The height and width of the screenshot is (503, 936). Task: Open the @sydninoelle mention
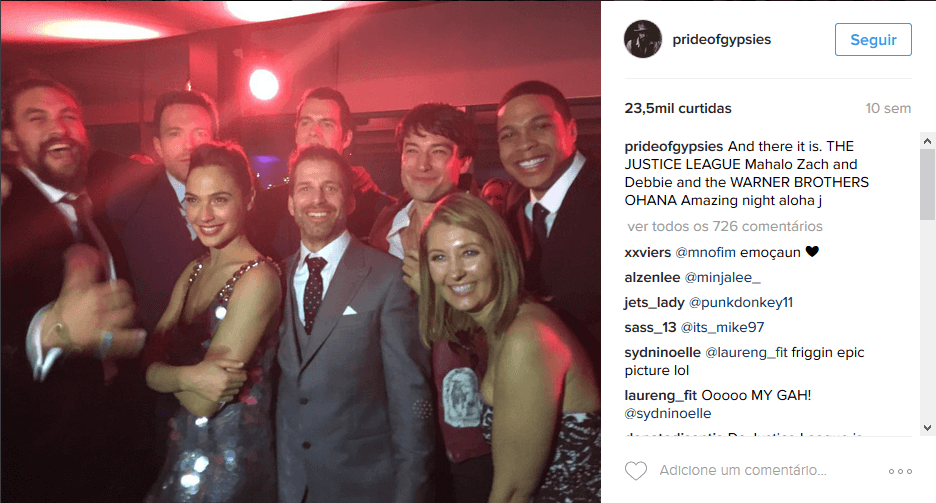tap(667, 413)
